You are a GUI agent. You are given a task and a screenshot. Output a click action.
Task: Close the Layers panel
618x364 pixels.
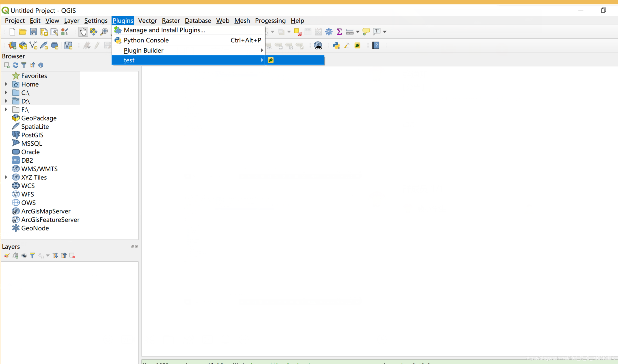pos(136,246)
